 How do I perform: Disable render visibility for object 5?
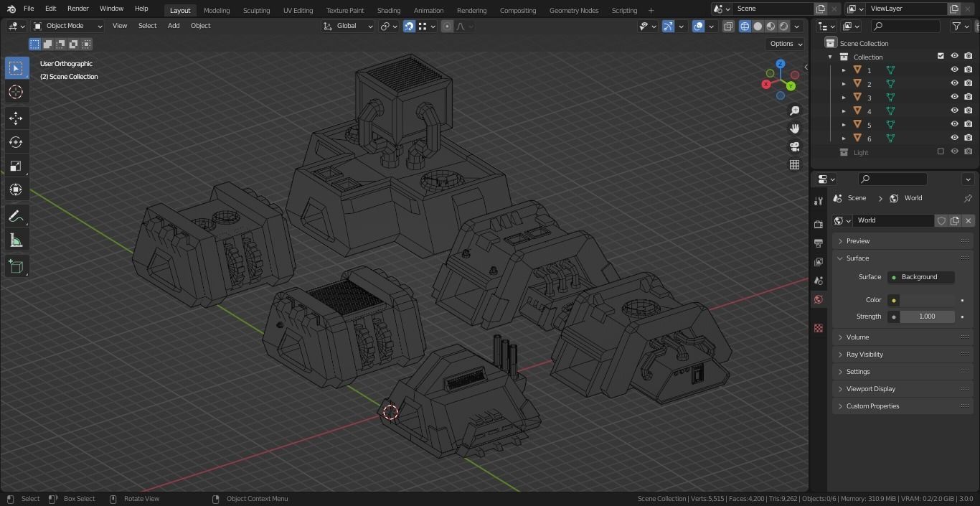[969, 124]
